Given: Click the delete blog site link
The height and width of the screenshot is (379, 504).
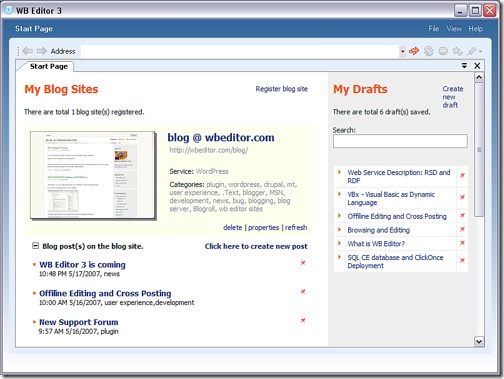Looking at the screenshot, I should coord(233,227).
